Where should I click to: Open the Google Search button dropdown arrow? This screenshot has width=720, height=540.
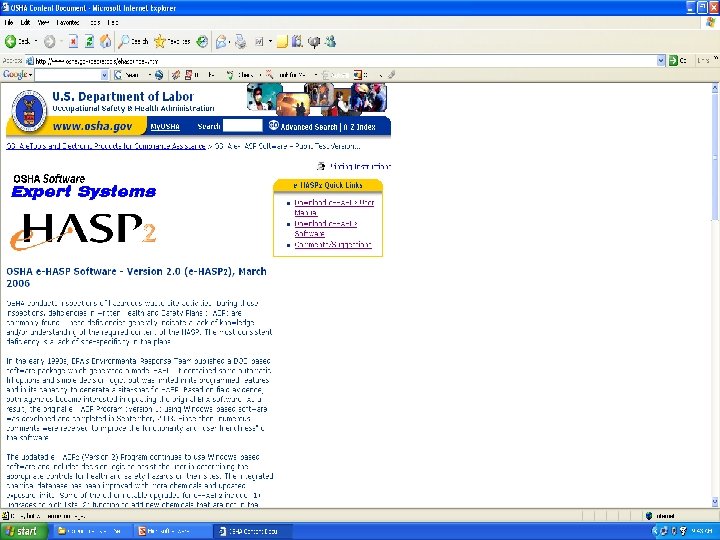point(149,75)
